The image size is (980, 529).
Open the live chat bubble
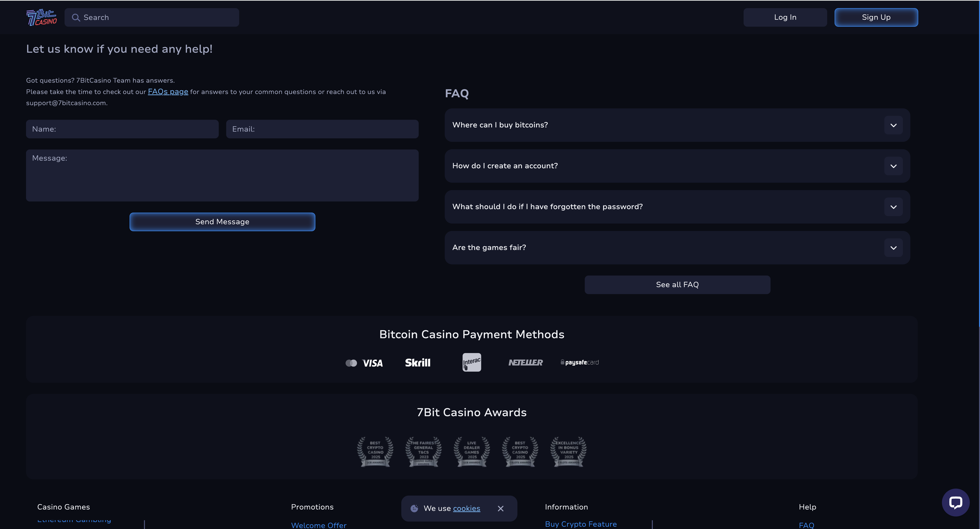[x=956, y=502]
